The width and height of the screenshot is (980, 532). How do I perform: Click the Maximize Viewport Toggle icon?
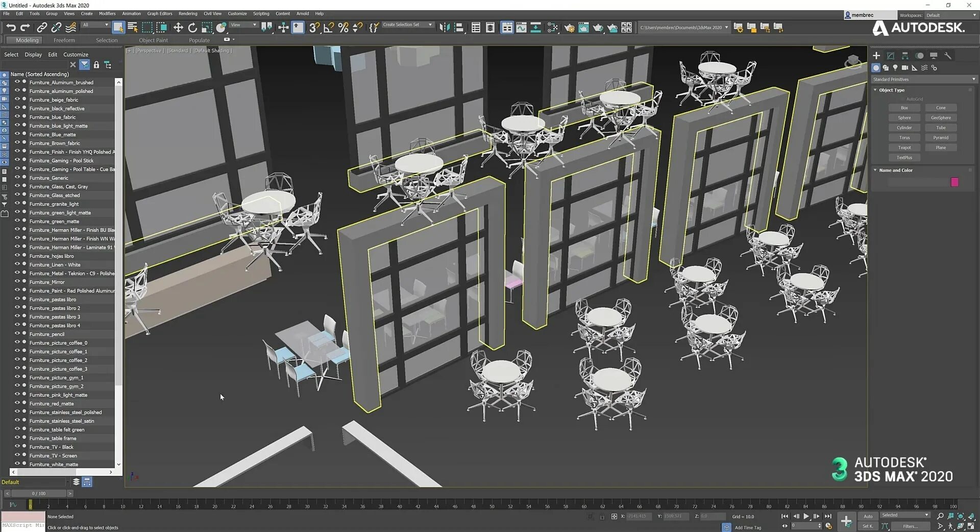(x=971, y=526)
